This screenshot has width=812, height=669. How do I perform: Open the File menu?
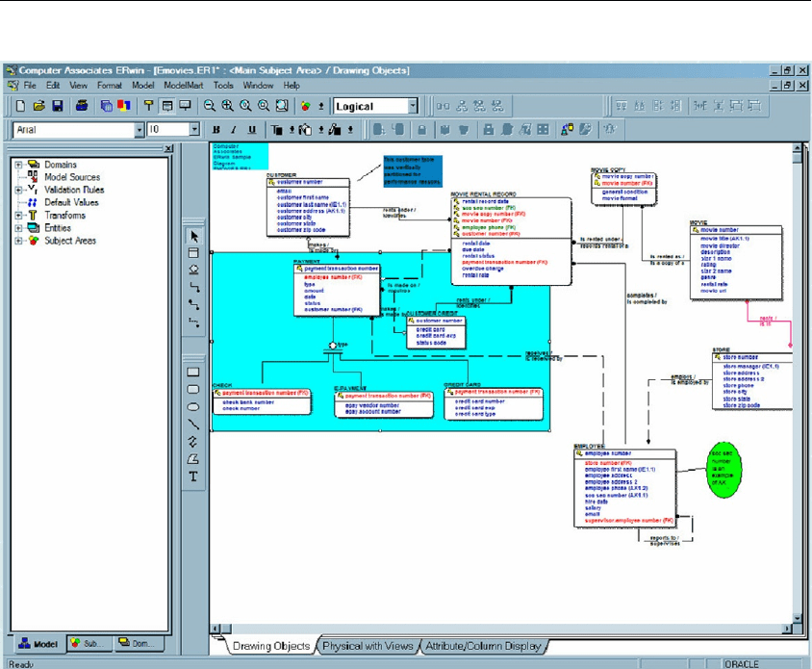[x=30, y=86]
